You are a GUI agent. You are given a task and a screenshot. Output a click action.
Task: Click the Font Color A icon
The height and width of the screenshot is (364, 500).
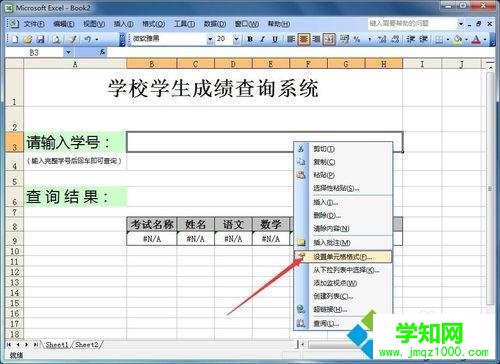click(476, 40)
